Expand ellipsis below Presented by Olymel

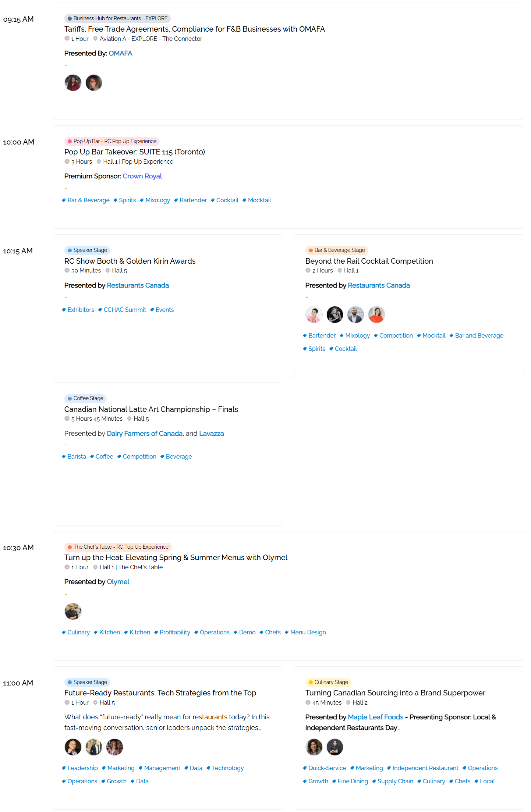(66, 594)
